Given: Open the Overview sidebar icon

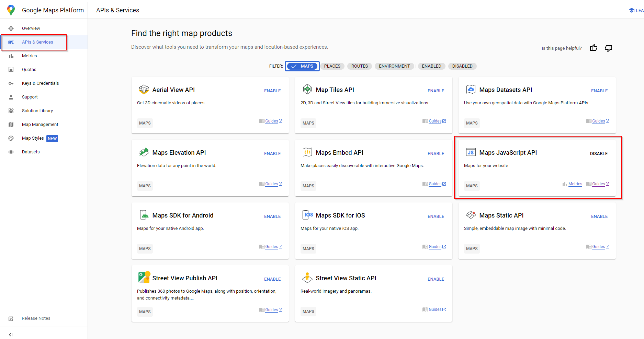Looking at the screenshot, I should tap(11, 28).
